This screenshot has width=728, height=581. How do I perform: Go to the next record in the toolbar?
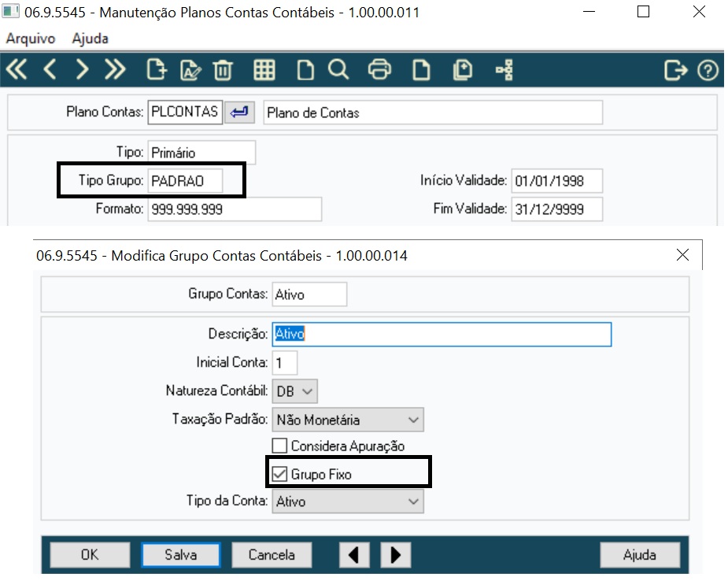[82, 69]
